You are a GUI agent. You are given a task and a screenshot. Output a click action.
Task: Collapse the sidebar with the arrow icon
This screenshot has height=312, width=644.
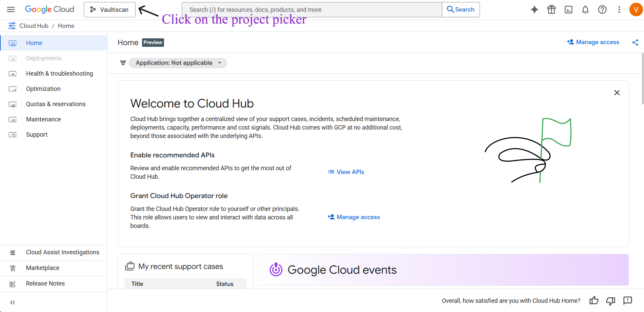13,303
